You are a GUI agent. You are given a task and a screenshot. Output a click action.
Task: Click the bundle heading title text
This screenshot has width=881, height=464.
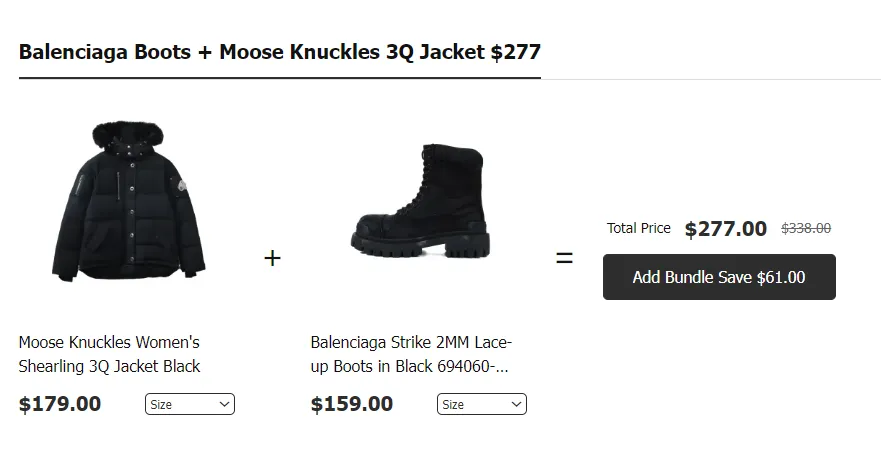[x=279, y=52]
